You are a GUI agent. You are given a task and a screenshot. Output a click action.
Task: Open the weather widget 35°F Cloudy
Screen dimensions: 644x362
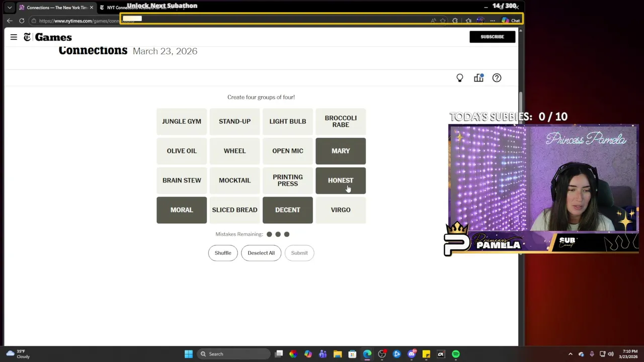[x=18, y=354]
